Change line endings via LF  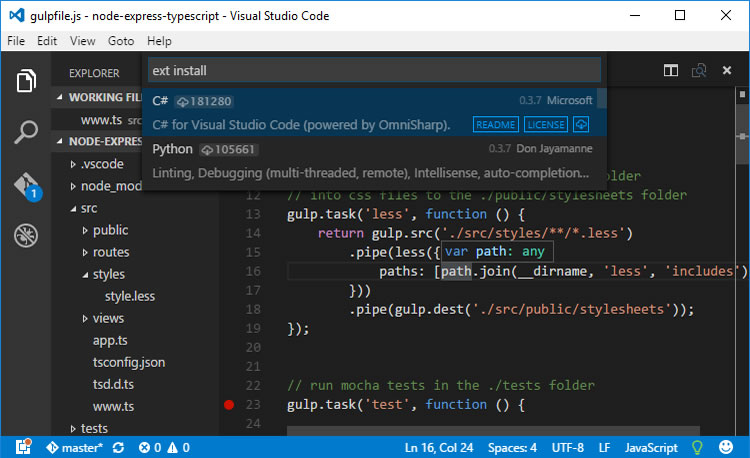[604, 448]
